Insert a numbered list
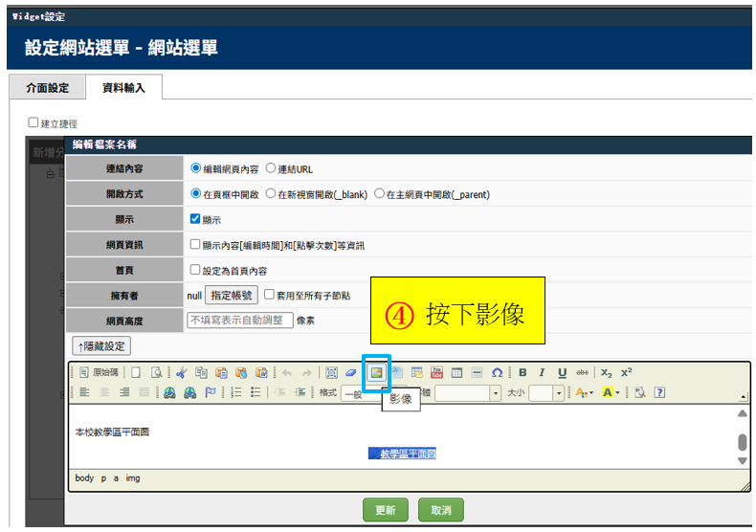The width and height of the screenshot is (756, 532). pos(236,392)
